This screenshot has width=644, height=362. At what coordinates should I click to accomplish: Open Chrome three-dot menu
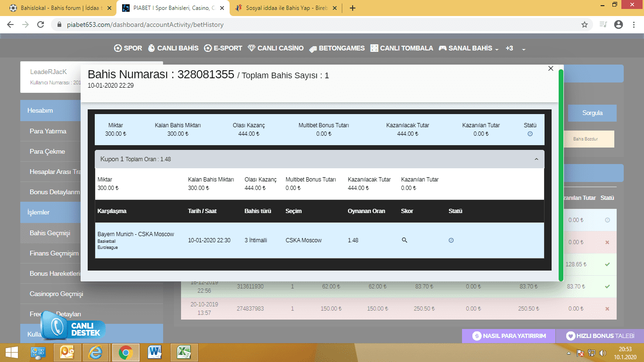click(x=634, y=25)
